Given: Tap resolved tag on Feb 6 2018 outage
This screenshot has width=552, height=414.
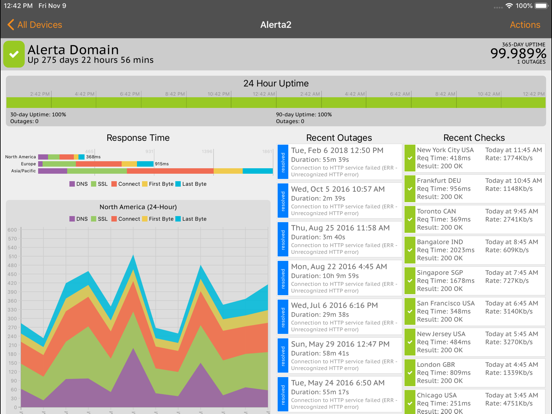Looking at the screenshot, I should click(283, 162).
